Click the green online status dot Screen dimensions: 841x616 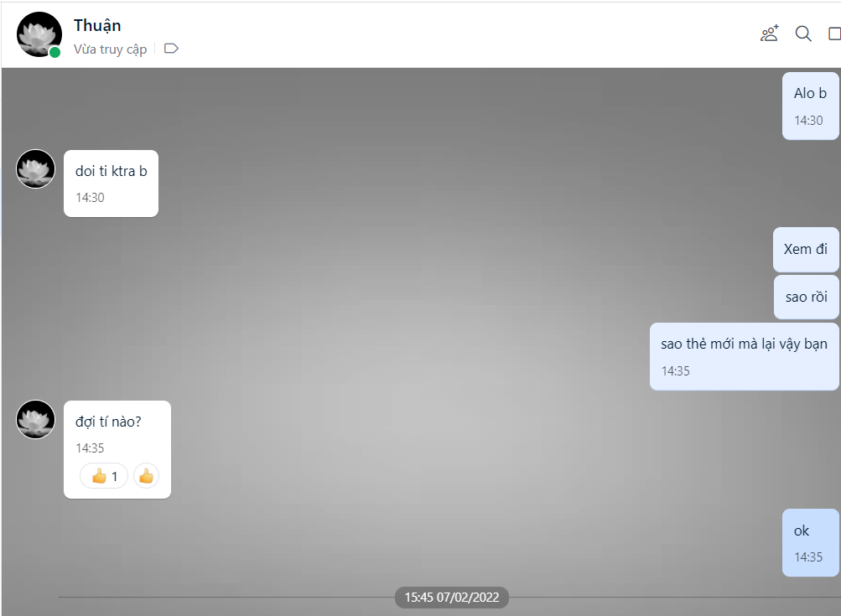pos(55,52)
